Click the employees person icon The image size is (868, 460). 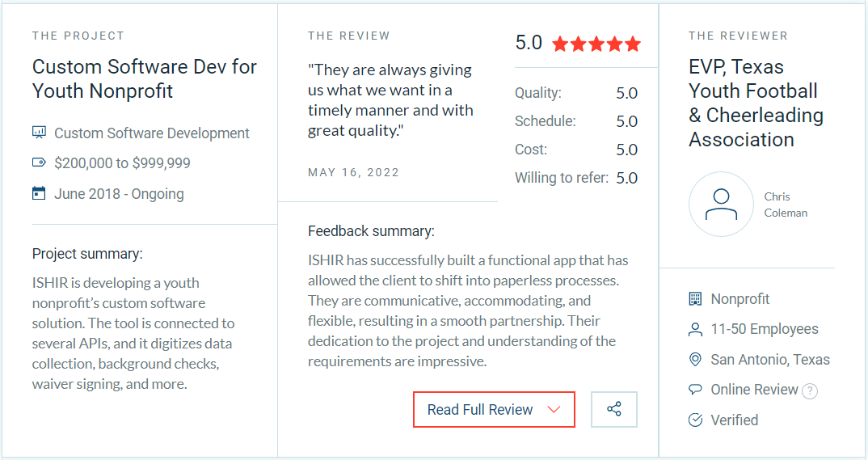point(695,329)
